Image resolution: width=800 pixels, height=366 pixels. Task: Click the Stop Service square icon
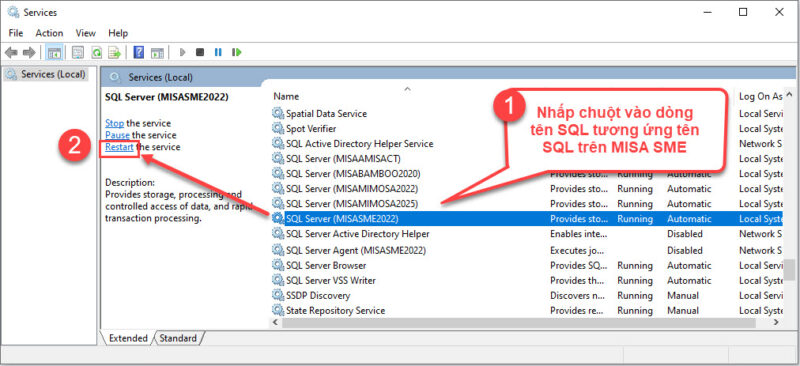point(200,52)
